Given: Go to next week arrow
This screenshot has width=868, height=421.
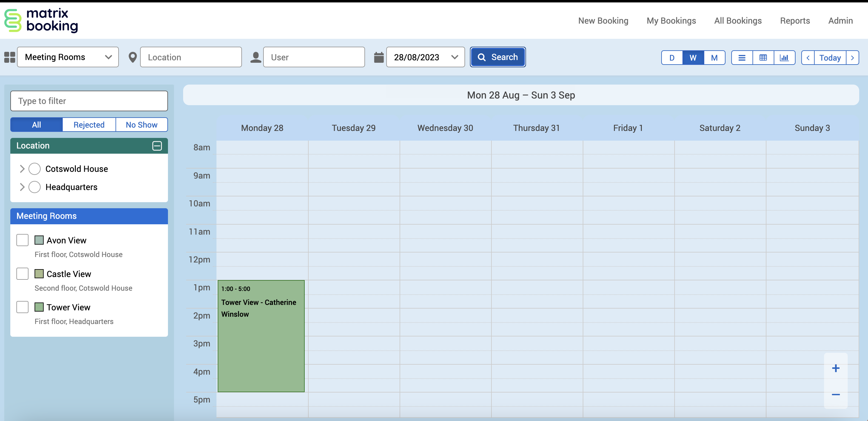Looking at the screenshot, I should click(852, 58).
